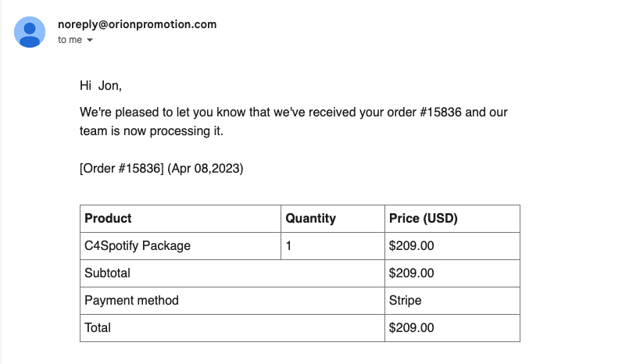Click the 'Payment method' label cell

[232, 301]
